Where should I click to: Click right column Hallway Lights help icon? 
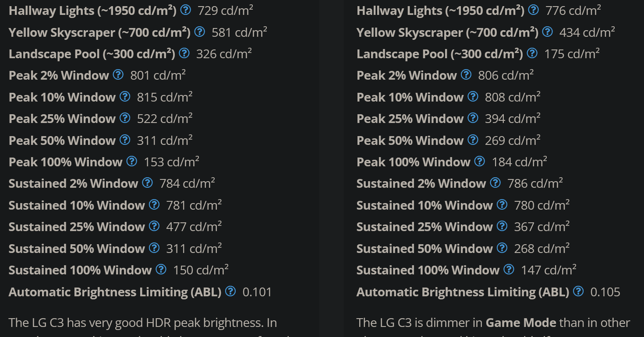(534, 10)
